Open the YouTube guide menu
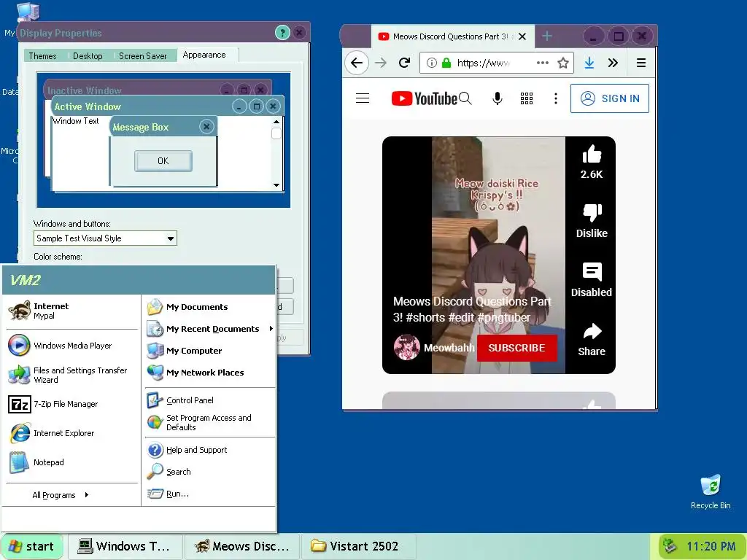This screenshot has height=560, width=747. point(363,98)
